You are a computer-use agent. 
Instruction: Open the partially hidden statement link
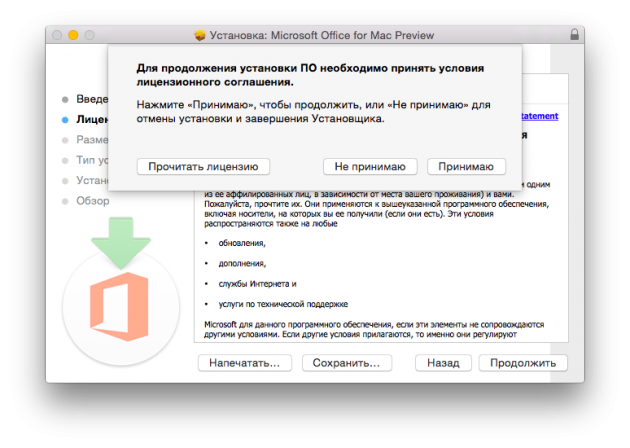[x=540, y=116]
